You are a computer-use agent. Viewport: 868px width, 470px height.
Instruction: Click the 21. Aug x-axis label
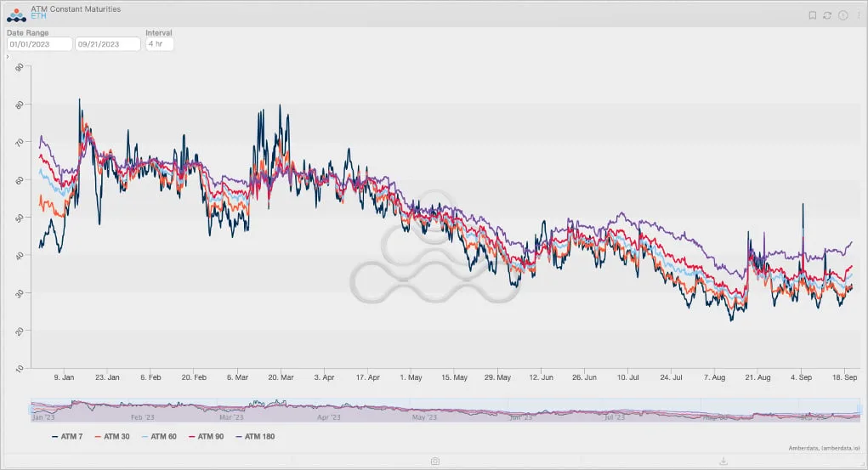pyautogui.click(x=757, y=377)
